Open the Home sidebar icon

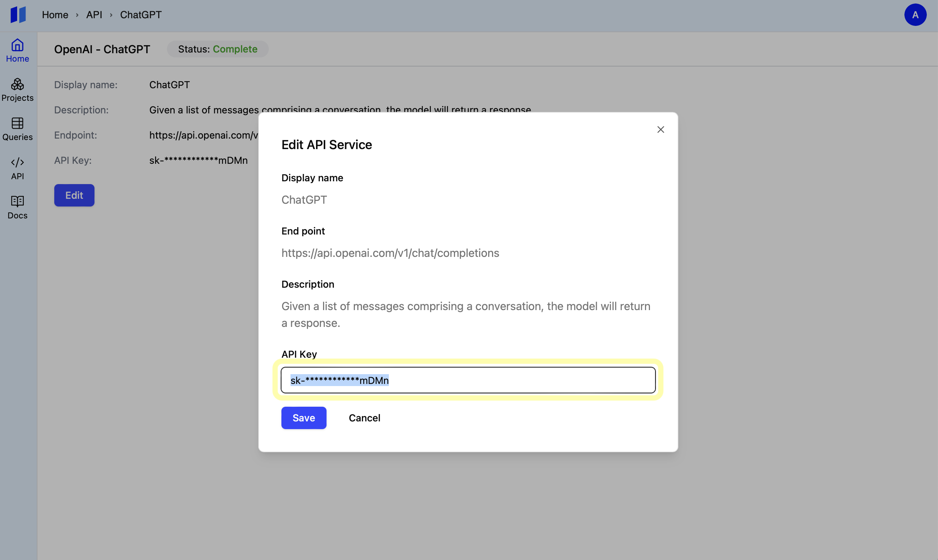17,50
